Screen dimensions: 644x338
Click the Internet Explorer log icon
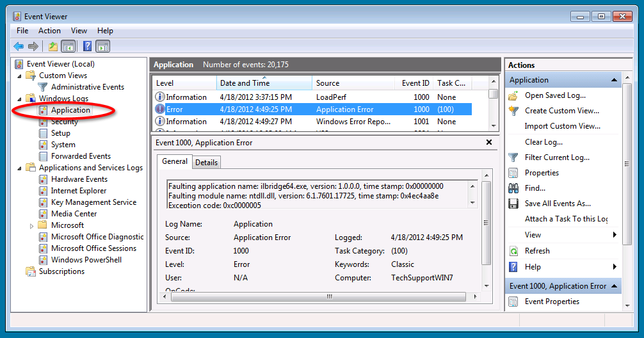(x=43, y=191)
